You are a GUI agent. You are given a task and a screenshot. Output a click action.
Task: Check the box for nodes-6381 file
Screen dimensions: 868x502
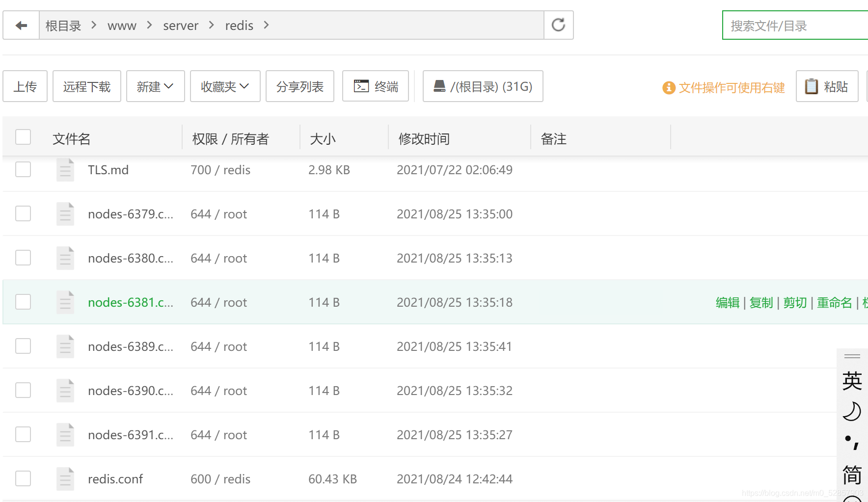tap(23, 302)
